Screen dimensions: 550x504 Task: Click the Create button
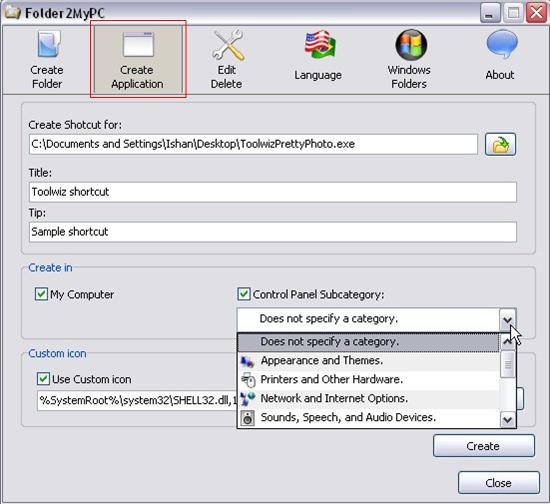484,446
